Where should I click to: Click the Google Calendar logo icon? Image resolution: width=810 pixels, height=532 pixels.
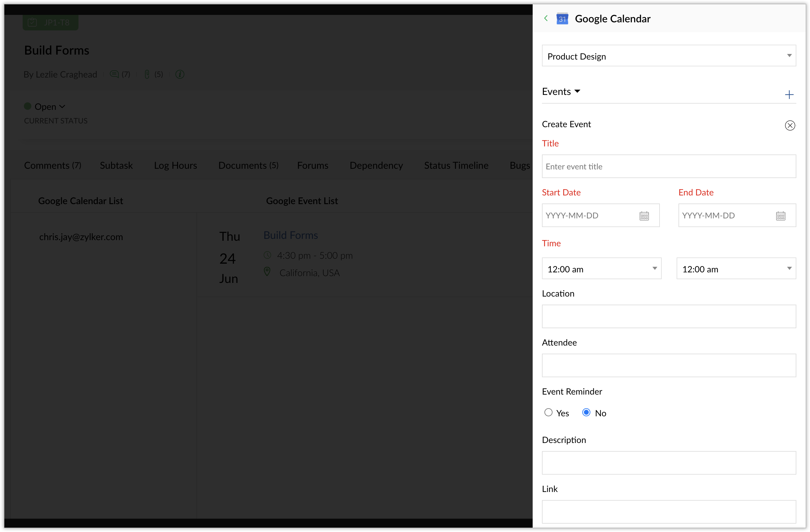click(562, 19)
